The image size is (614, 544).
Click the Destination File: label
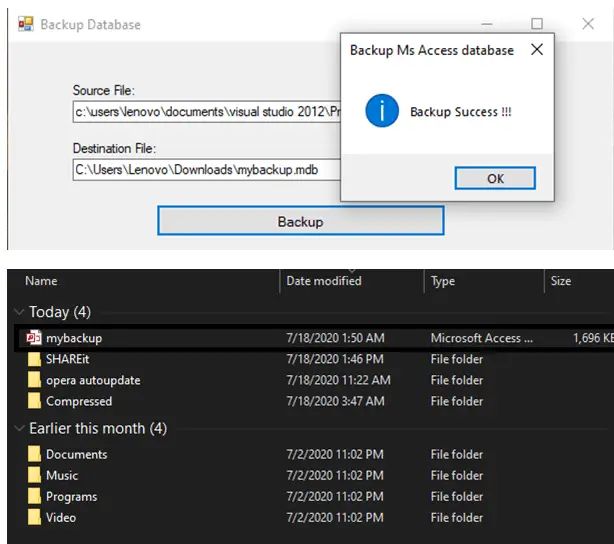(x=114, y=148)
